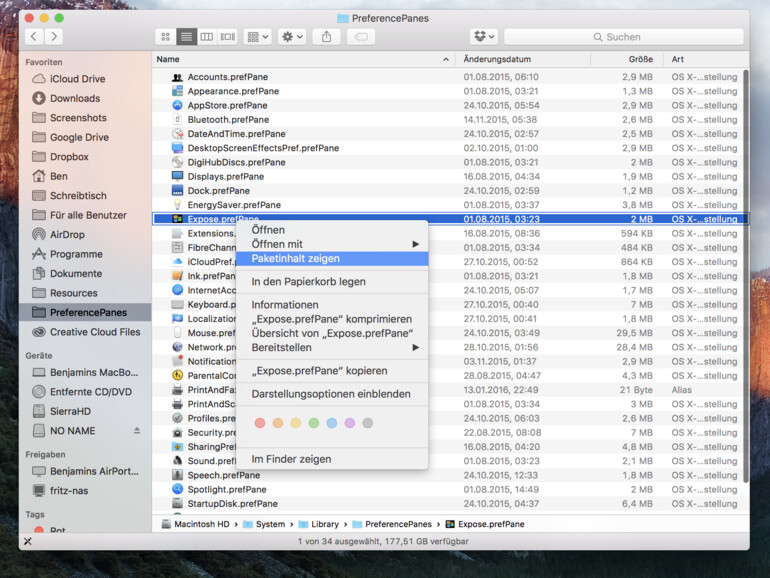The width and height of the screenshot is (770, 578).
Task: Eject the NO NAME volume
Action: (137, 430)
